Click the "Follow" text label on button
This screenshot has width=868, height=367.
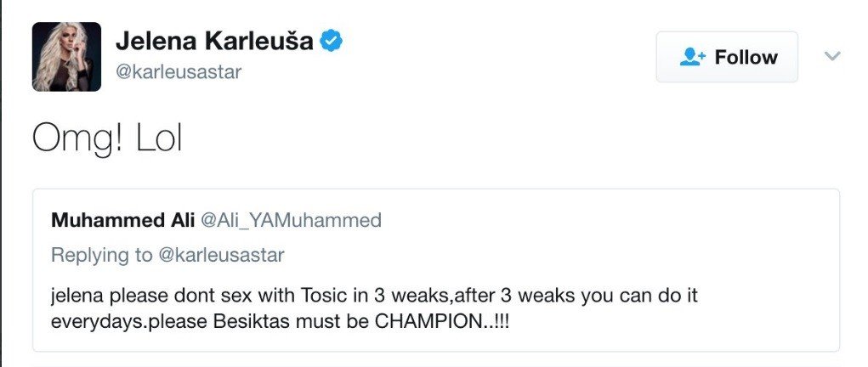click(x=746, y=57)
